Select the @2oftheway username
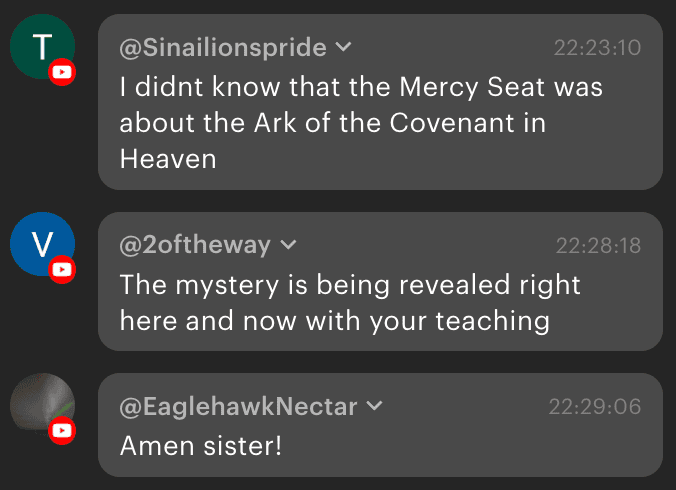Image resolution: width=676 pixels, height=490 pixels. pos(195,245)
